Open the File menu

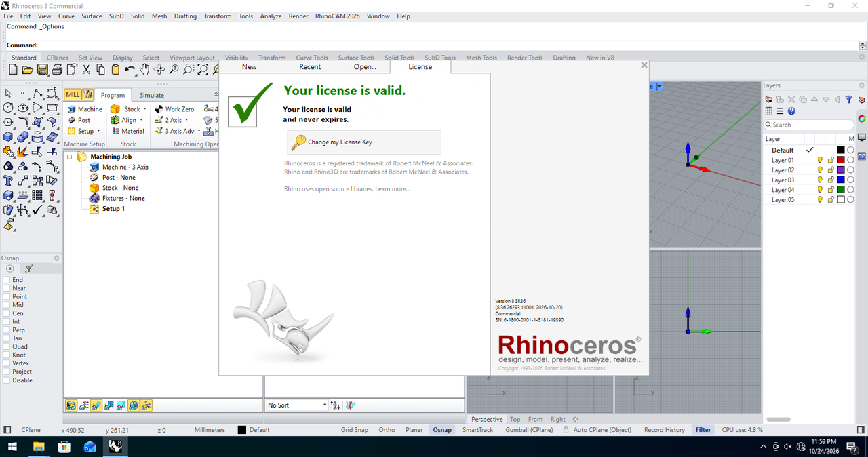(8, 16)
